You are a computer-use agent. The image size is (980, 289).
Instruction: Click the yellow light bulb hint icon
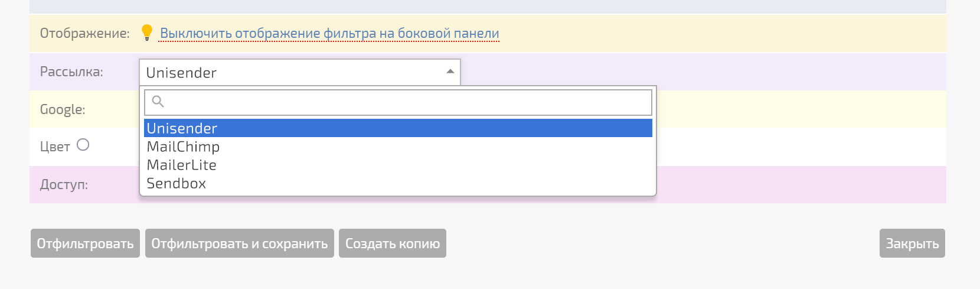point(147,33)
